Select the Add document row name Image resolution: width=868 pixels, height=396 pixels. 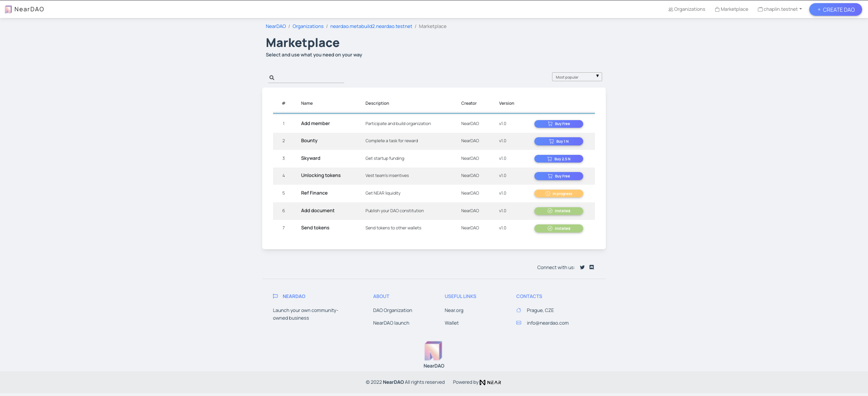click(318, 211)
